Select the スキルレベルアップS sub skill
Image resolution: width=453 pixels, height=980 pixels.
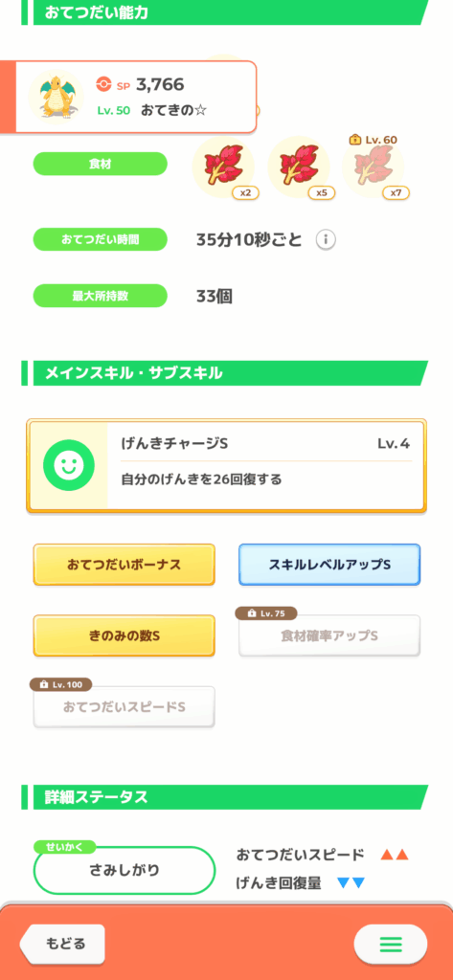click(x=329, y=565)
